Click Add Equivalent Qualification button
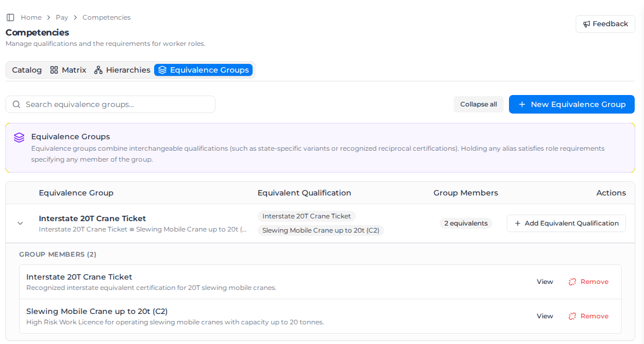The height and width of the screenshot is (344, 644). point(566,223)
